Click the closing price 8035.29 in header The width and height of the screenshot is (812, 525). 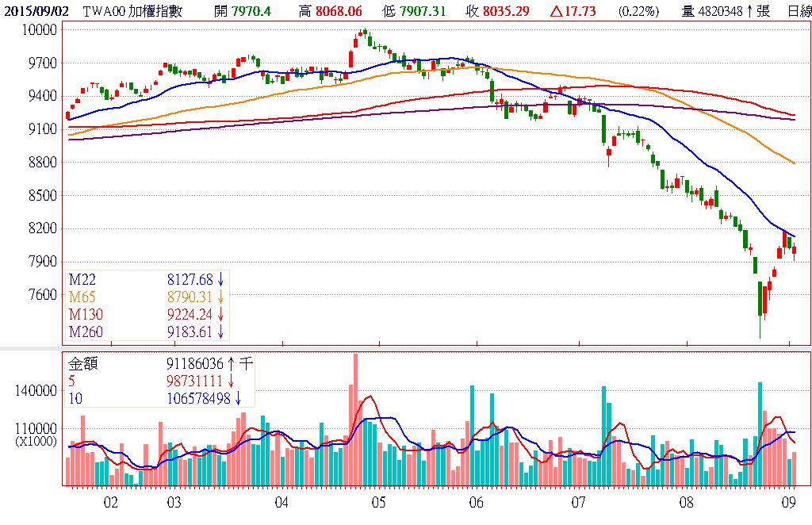coord(510,12)
